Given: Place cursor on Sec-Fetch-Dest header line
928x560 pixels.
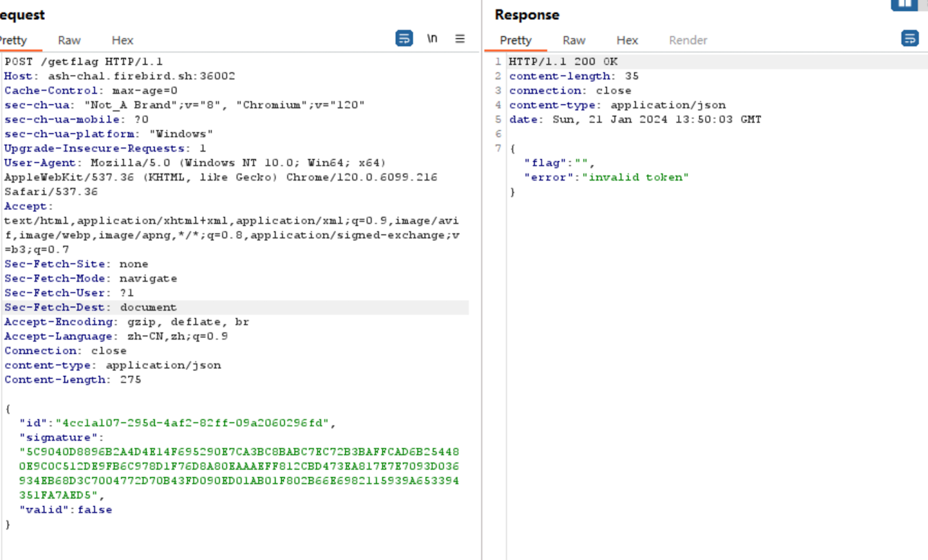Looking at the screenshot, I should click(x=91, y=307).
